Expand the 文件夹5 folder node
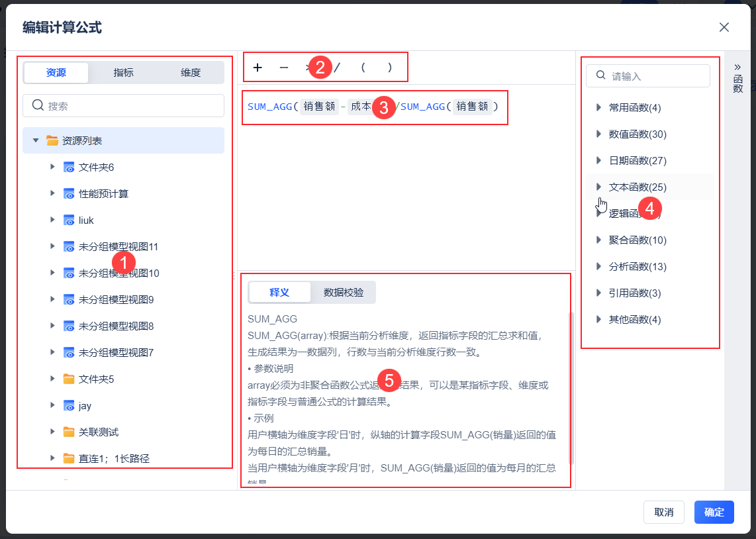This screenshot has height=539, width=756. [x=52, y=379]
